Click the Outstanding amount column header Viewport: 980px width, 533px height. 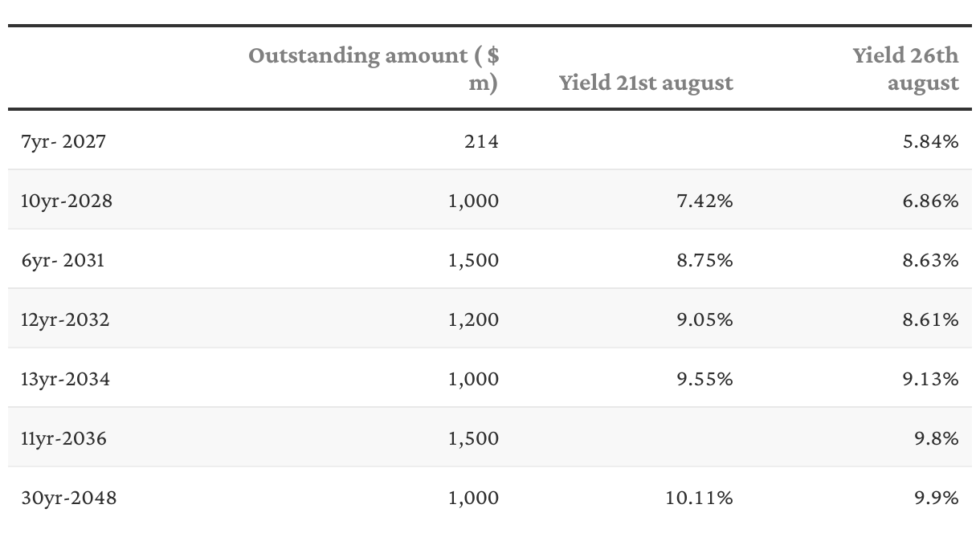[x=374, y=69]
